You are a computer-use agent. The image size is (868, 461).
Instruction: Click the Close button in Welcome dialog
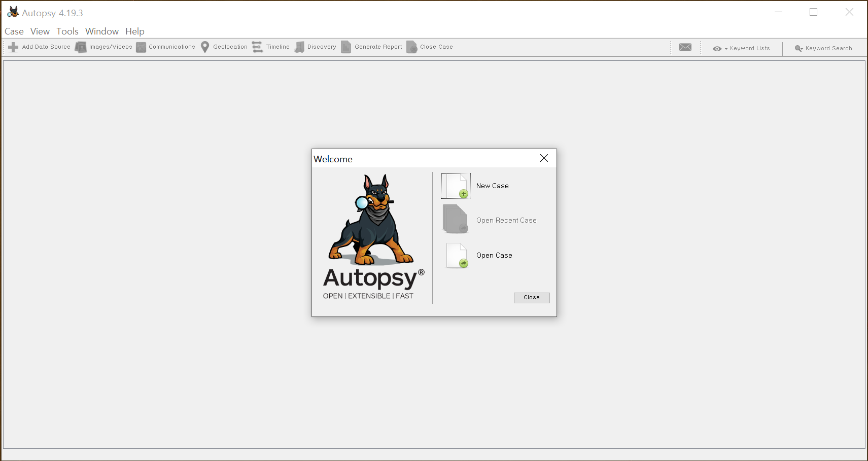pyautogui.click(x=532, y=298)
